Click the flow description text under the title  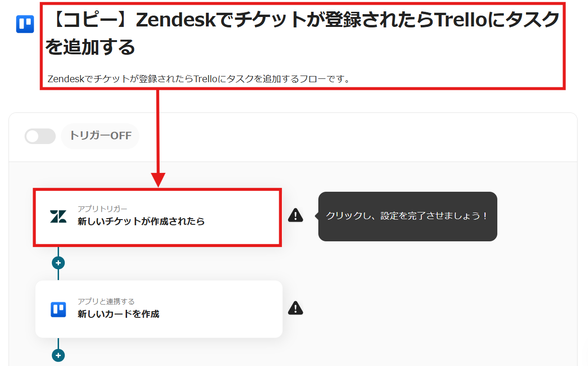pyautogui.click(x=199, y=79)
